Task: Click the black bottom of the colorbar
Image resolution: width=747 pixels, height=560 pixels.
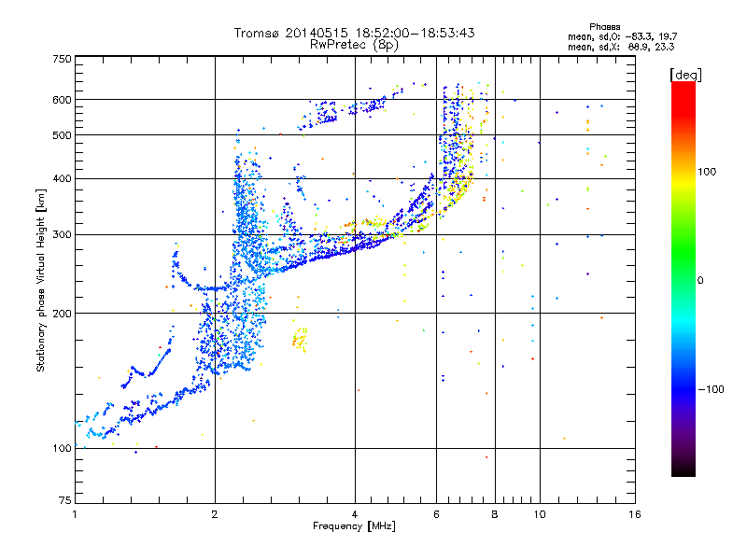Action: pos(684,469)
